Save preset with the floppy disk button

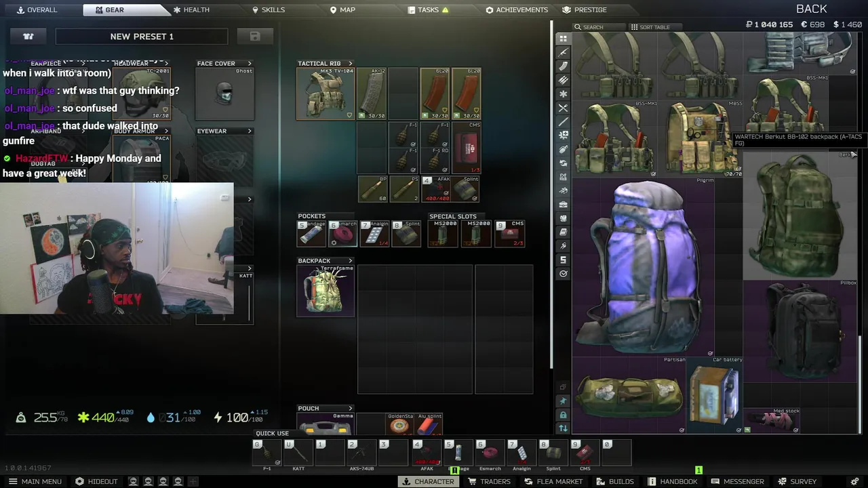pyautogui.click(x=255, y=36)
